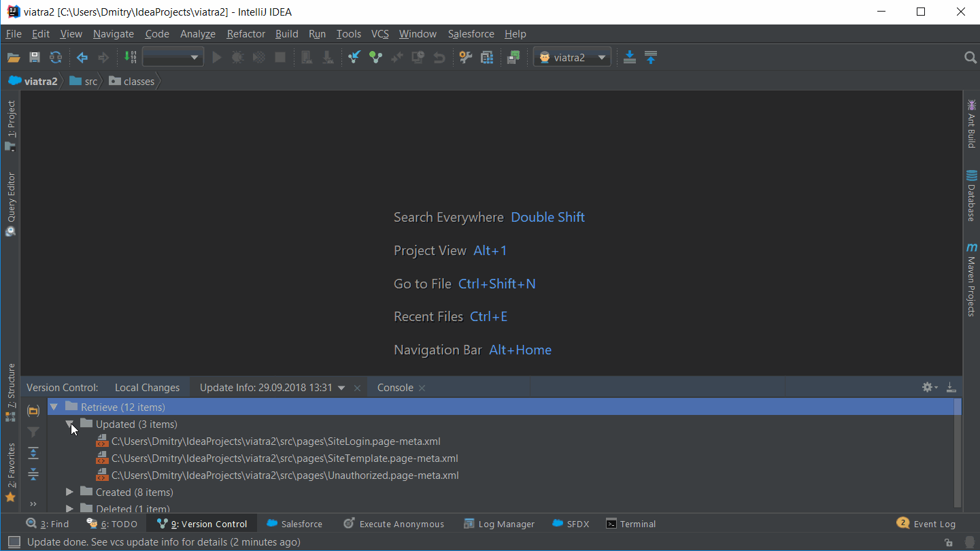Click the Stop square icon
980x551 pixels.
click(x=280, y=58)
